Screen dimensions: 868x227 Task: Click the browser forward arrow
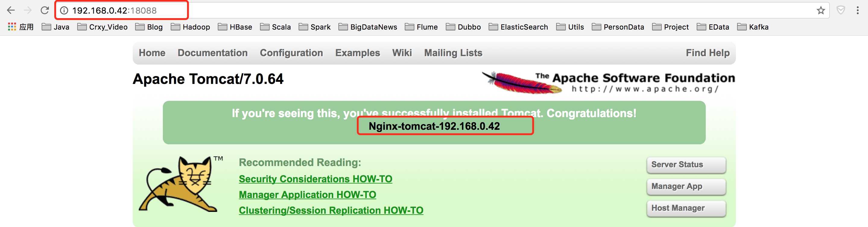point(28,11)
